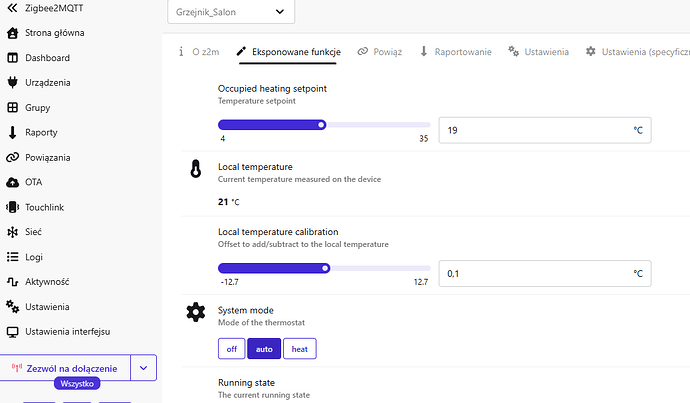
Task: Switch system mode to heat
Action: tap(299, 348)
